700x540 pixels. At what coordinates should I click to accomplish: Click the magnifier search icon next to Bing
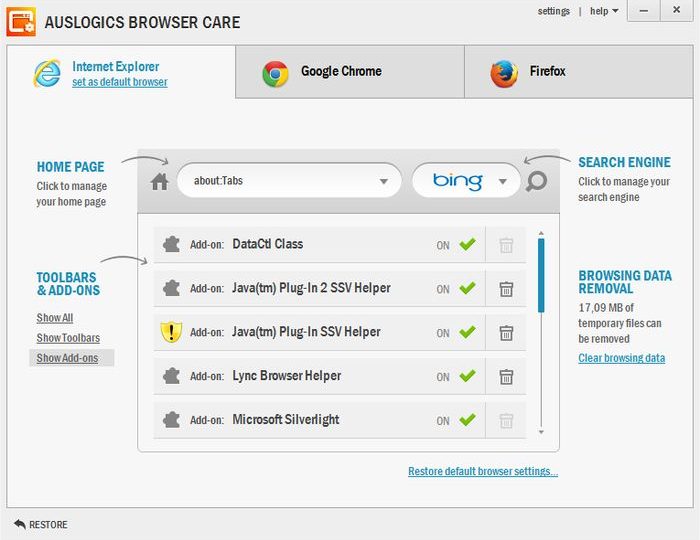coord(537,182)
